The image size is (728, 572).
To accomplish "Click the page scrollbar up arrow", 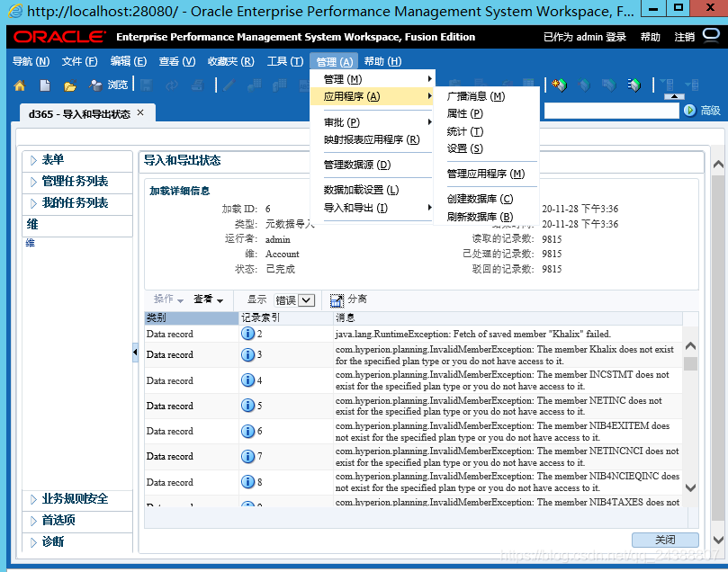I will click(x=718, y=165).
